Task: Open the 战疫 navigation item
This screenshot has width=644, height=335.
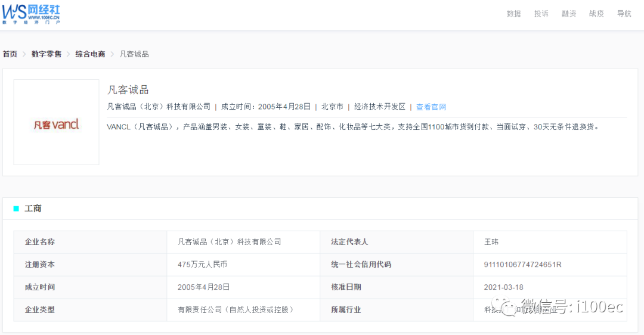Action: click(x=596, y=14)
